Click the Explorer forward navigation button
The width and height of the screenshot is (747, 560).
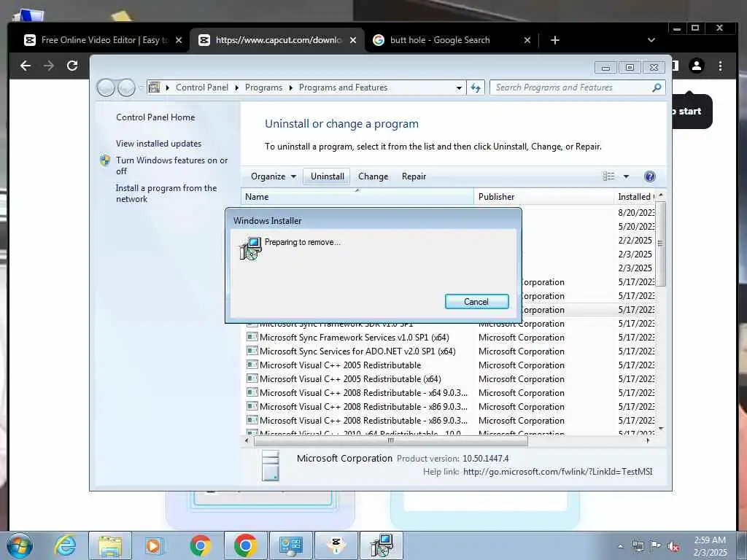coord(126,87)
